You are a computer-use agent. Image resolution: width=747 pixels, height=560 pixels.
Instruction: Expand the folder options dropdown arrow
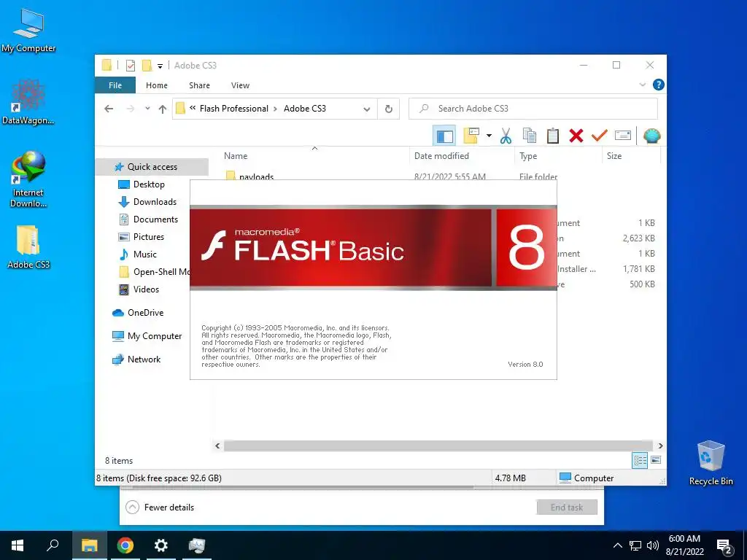click(x=489, y=136)
